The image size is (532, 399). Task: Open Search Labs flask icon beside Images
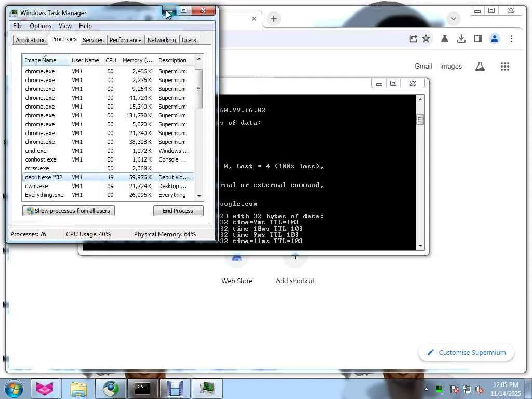(x=480, y=66)
